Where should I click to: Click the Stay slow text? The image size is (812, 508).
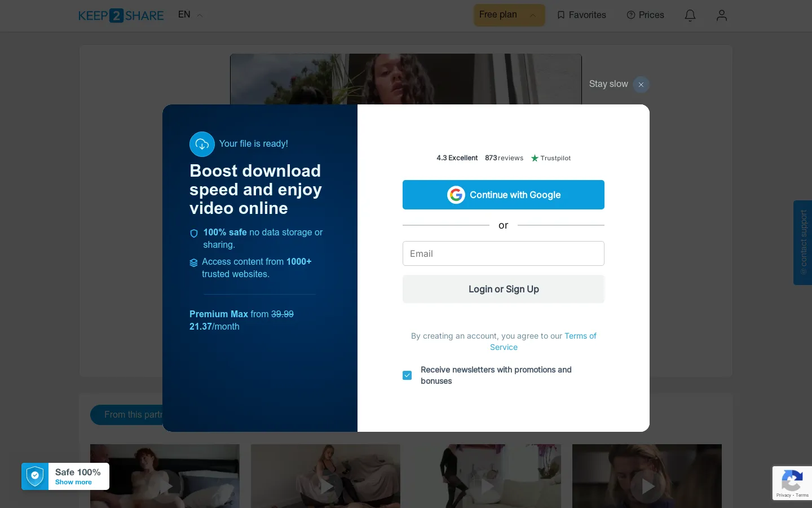(x=608, y=84)
